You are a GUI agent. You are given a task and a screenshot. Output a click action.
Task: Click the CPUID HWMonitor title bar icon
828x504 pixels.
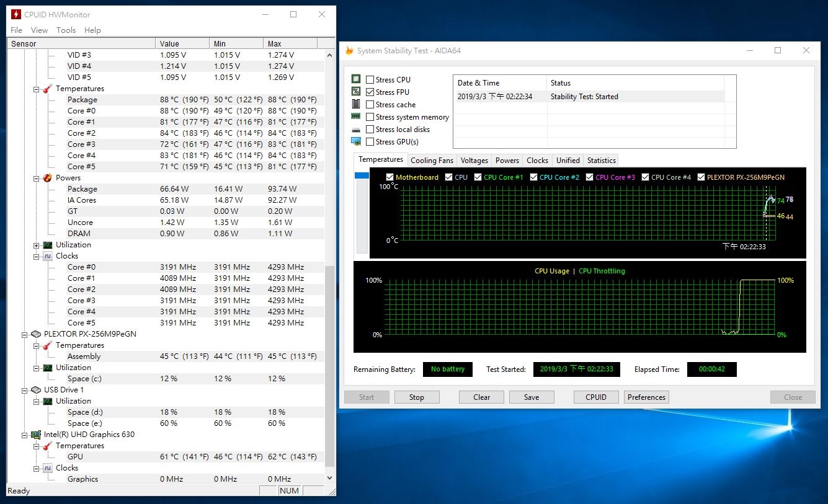(16, 14)
